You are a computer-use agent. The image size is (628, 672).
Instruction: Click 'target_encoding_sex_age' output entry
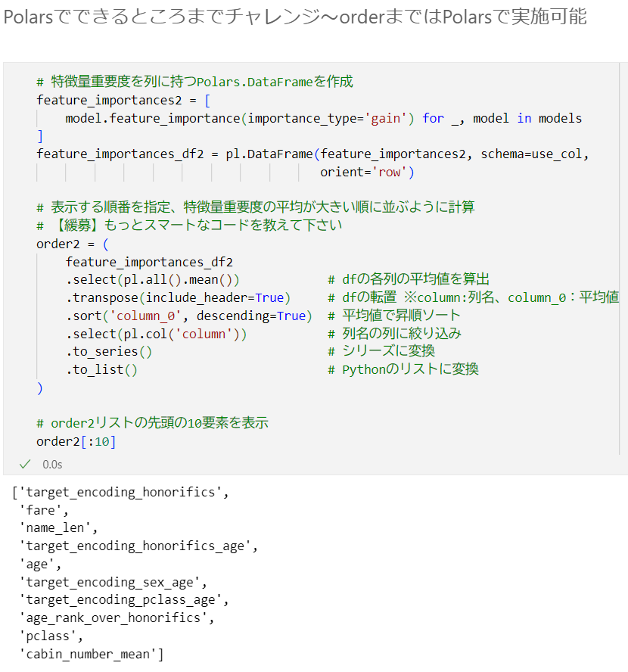(110, 583)
